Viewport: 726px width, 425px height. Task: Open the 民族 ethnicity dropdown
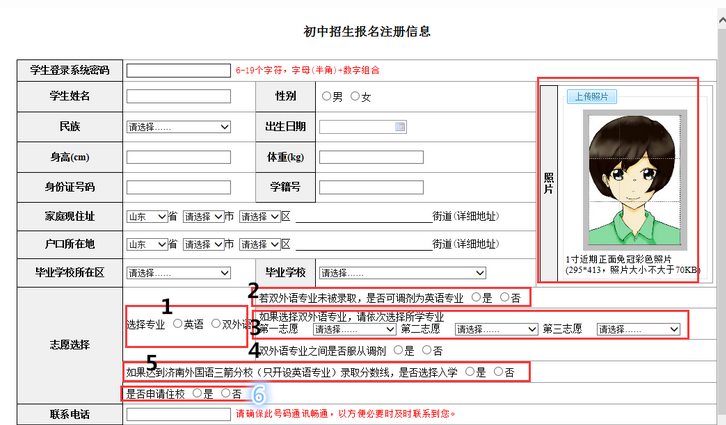[178, 127]
